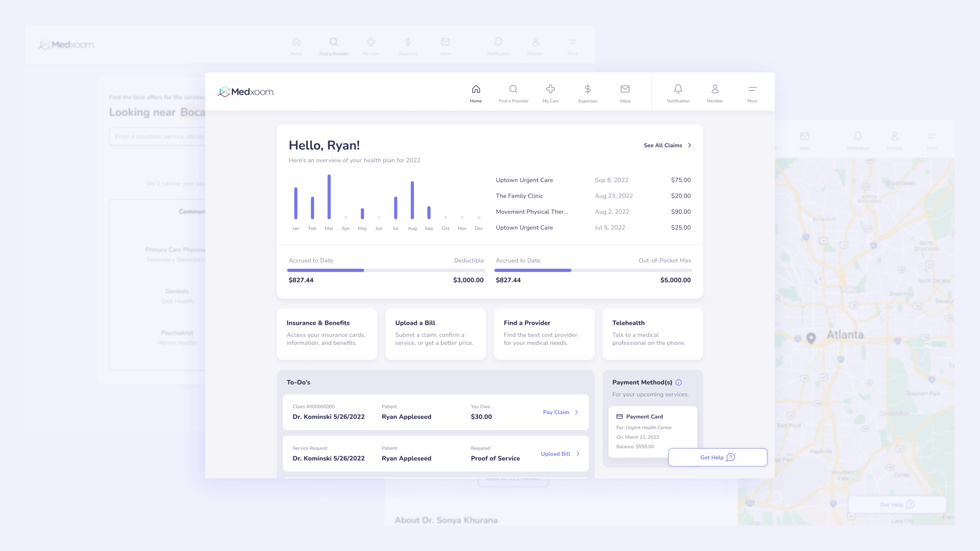The image size is (980, 551).
Task: Click chevron next to Upload Bill
Action: point(578,454)
